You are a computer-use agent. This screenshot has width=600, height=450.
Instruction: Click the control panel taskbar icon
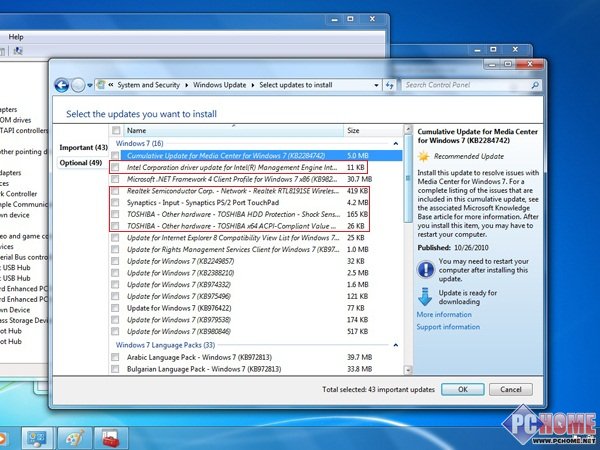(x=37, y=439)
